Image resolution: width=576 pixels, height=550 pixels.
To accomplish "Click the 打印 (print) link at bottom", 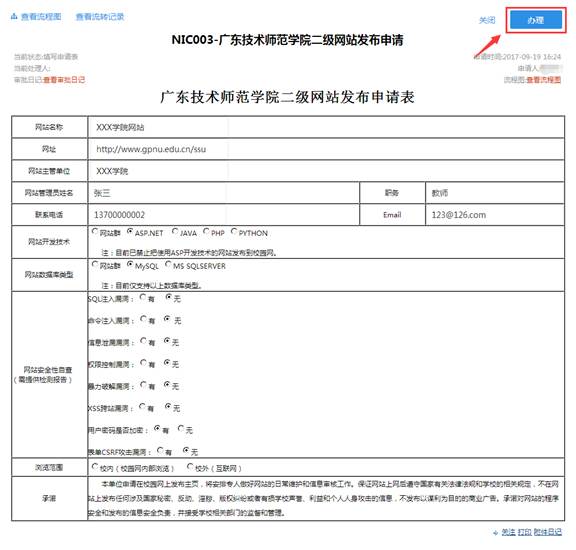I will coord(525,532).
